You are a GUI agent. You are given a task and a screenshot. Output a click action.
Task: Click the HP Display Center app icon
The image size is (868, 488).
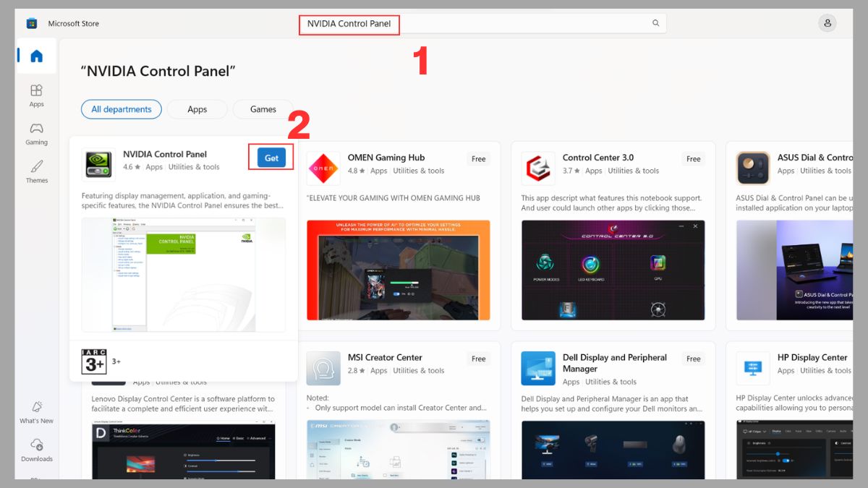(x=753, y=369)
